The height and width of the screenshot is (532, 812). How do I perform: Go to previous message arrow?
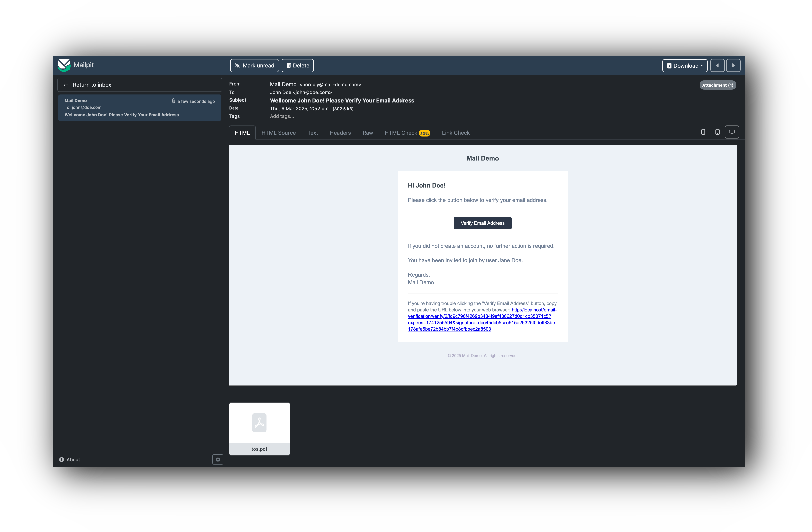click(x=717, y=66)
